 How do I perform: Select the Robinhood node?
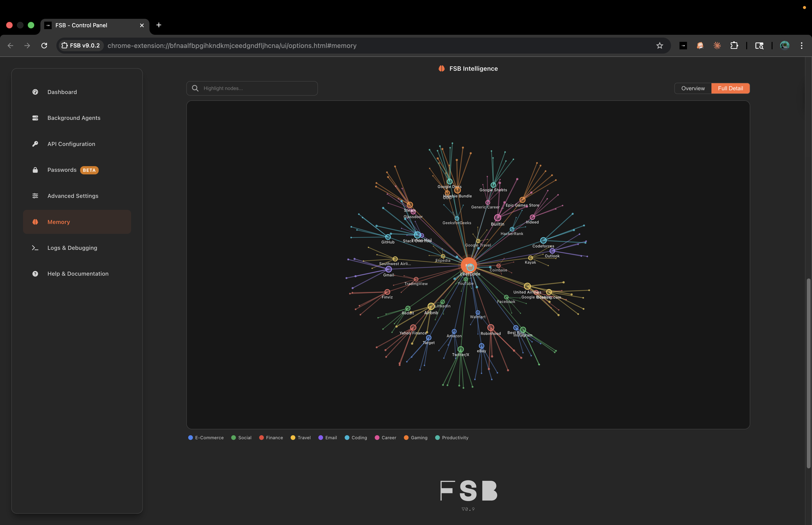pyautogui.click(x=491, y=328)
